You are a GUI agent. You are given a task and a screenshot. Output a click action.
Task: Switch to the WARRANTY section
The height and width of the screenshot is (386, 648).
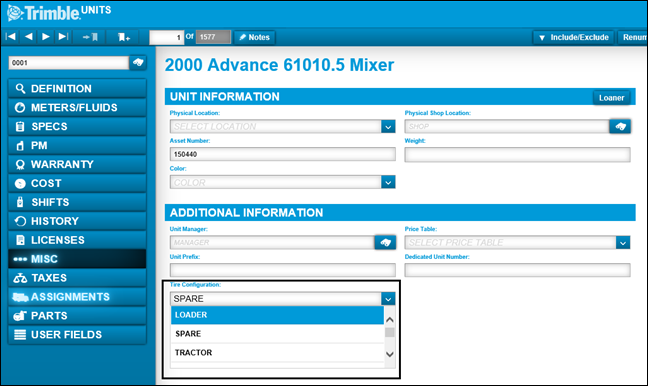(77, 164)
